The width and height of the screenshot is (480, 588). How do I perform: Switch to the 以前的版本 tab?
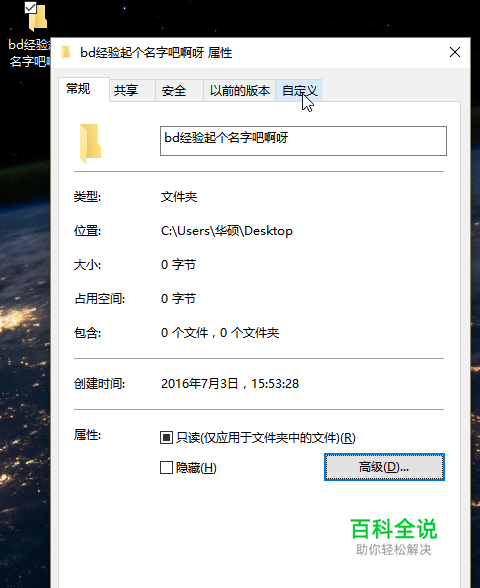click(x=239, y=90)
